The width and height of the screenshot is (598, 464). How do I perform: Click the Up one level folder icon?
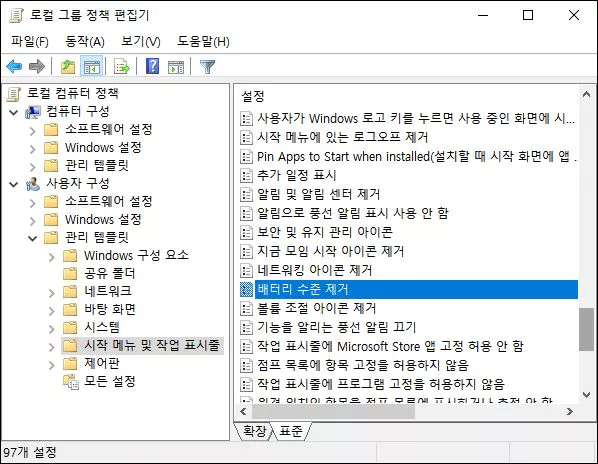coord(68,67)
